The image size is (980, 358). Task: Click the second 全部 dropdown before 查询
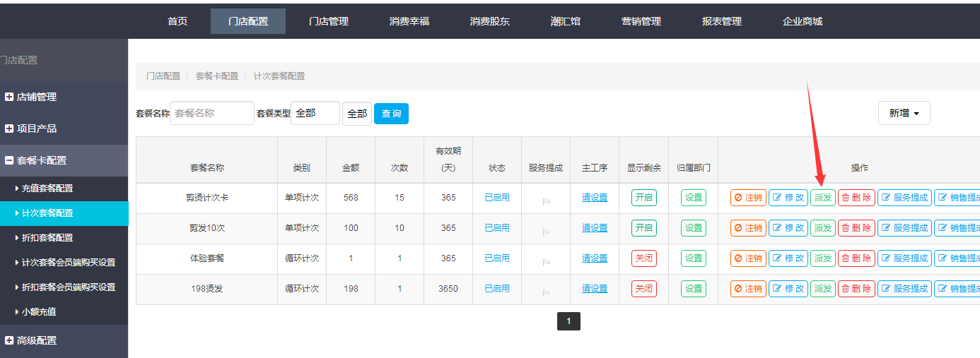tap(357, 114)
